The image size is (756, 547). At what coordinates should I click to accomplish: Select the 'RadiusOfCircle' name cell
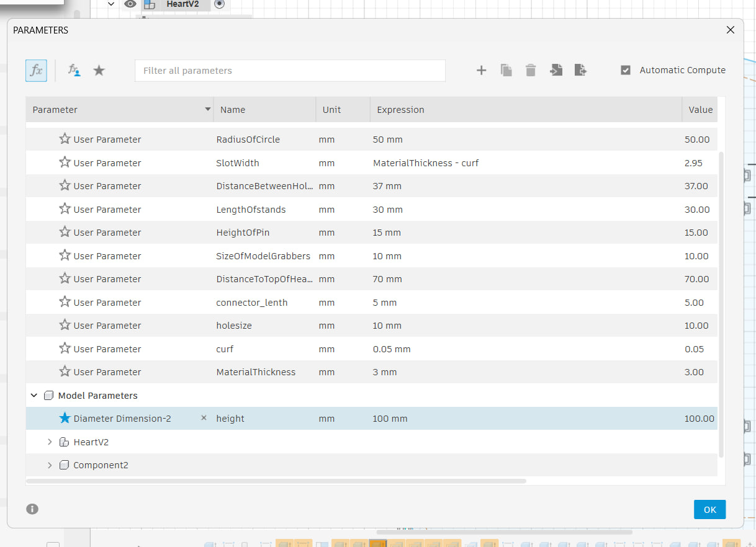click(x=248, y=139)
